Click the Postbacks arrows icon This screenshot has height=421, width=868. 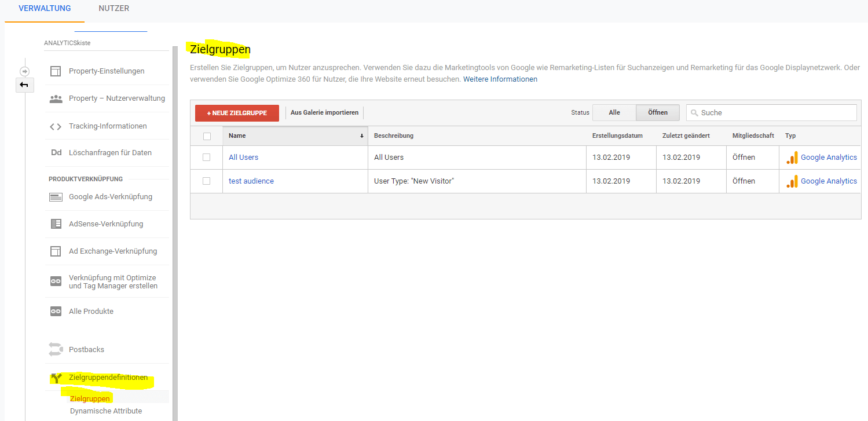click(56, 349)
